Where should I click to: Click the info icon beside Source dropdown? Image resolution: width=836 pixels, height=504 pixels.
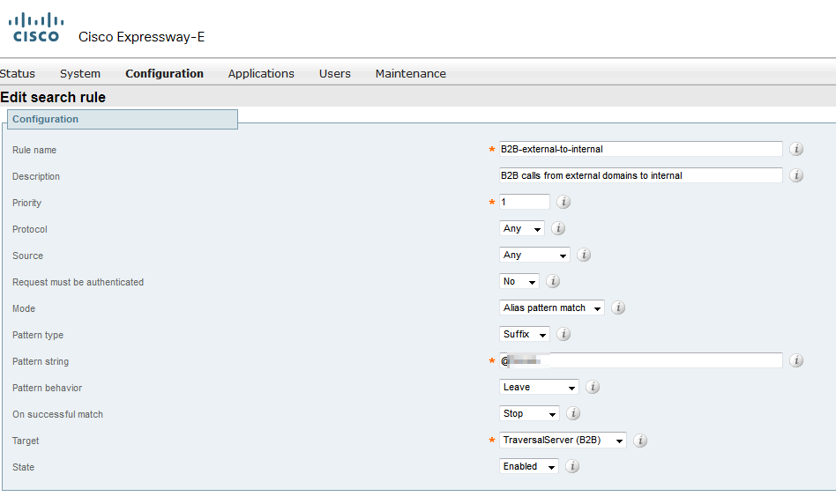click(x=584, y=255)
